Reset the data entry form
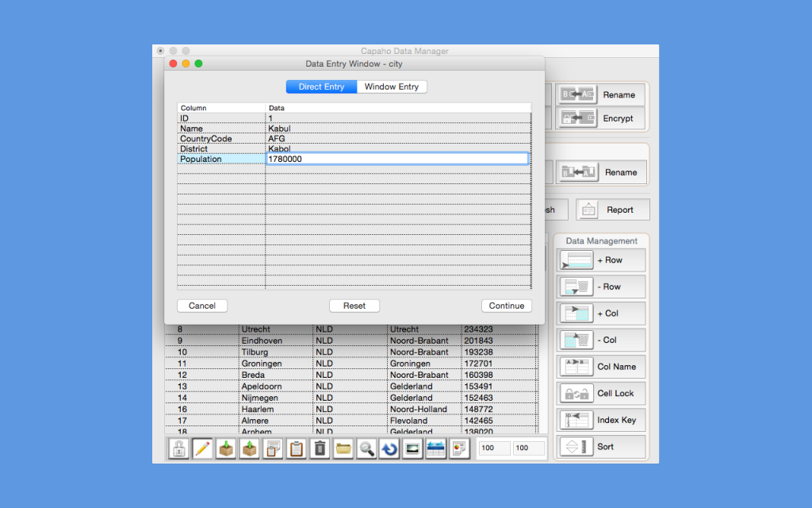The height and width of the screenshot is (508, 812). pos(354,306)
